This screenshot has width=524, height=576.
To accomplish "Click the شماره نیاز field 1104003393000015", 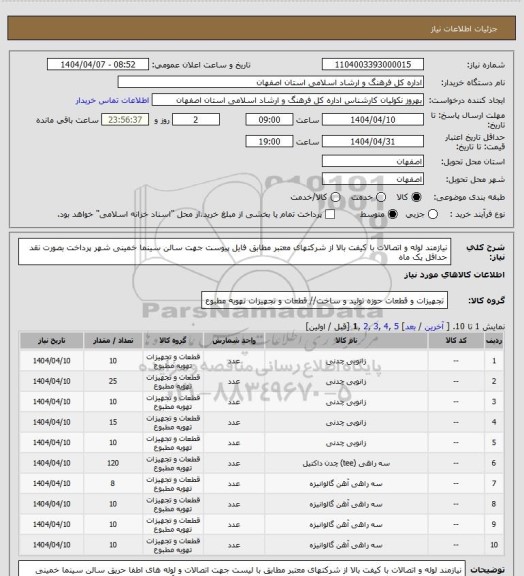I will [373, 64].
